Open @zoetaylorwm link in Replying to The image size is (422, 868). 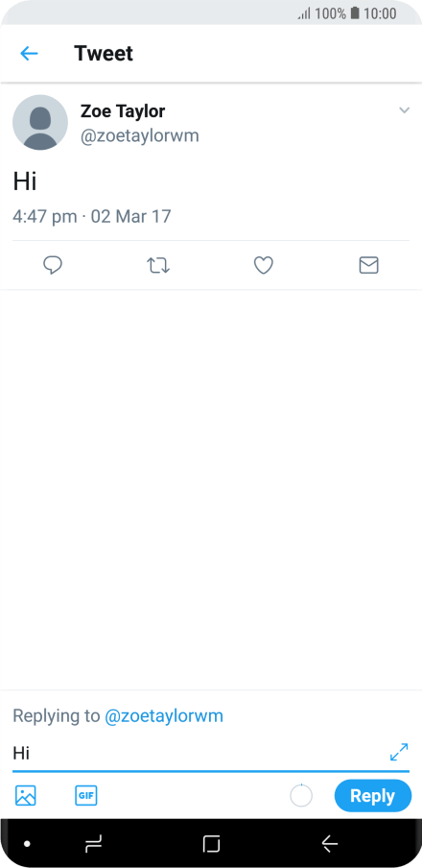pos(164,715)
